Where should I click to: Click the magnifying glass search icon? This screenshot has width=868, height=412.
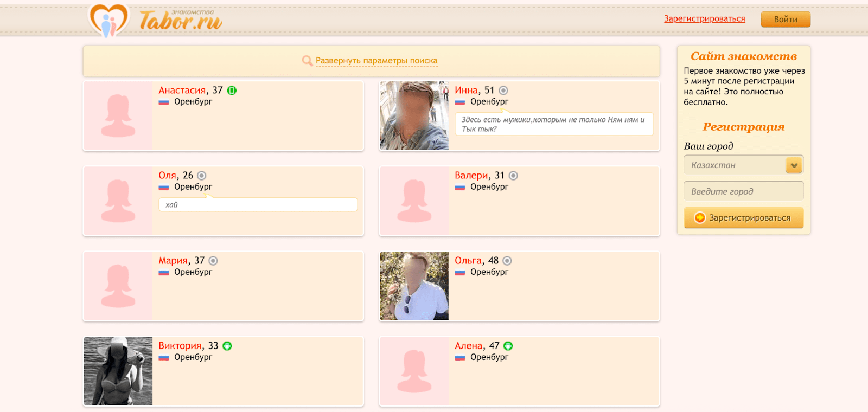(x=307, y=61)
